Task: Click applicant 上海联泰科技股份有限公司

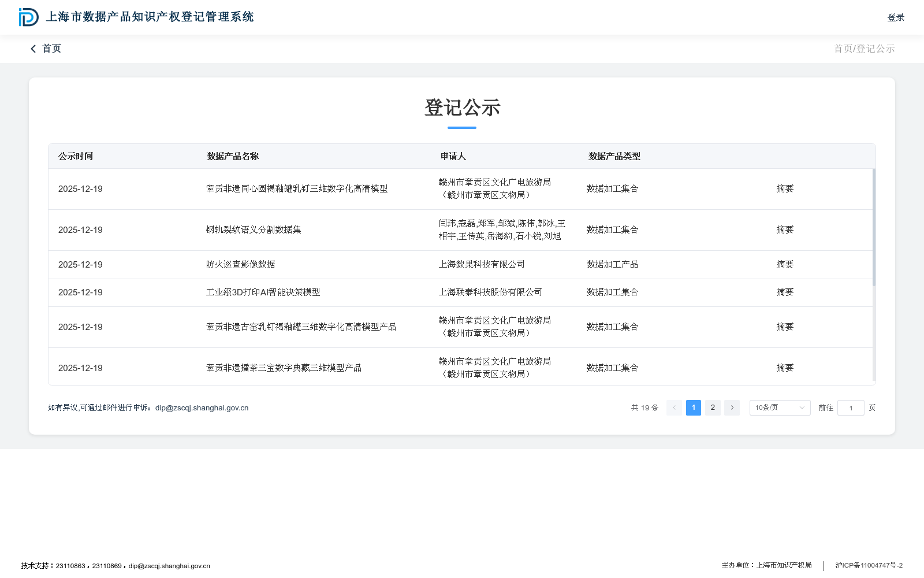Action: [490, 292]
